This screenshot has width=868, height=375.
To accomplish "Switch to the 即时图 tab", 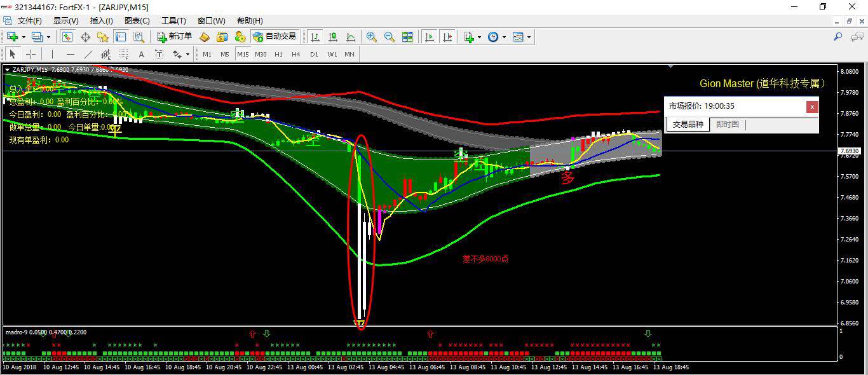I will [728, 125].
